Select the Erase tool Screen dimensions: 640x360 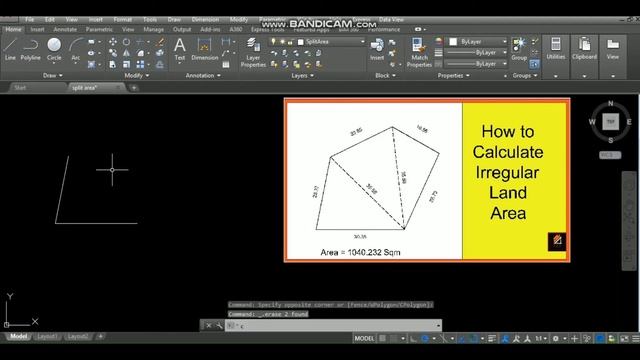[x=160, y=42]
